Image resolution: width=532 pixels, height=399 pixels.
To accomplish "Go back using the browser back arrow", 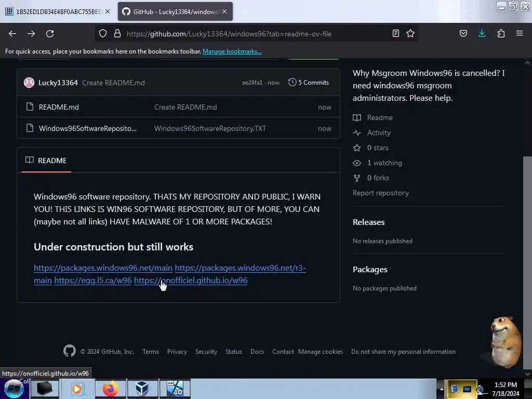I will pos(12,34).
